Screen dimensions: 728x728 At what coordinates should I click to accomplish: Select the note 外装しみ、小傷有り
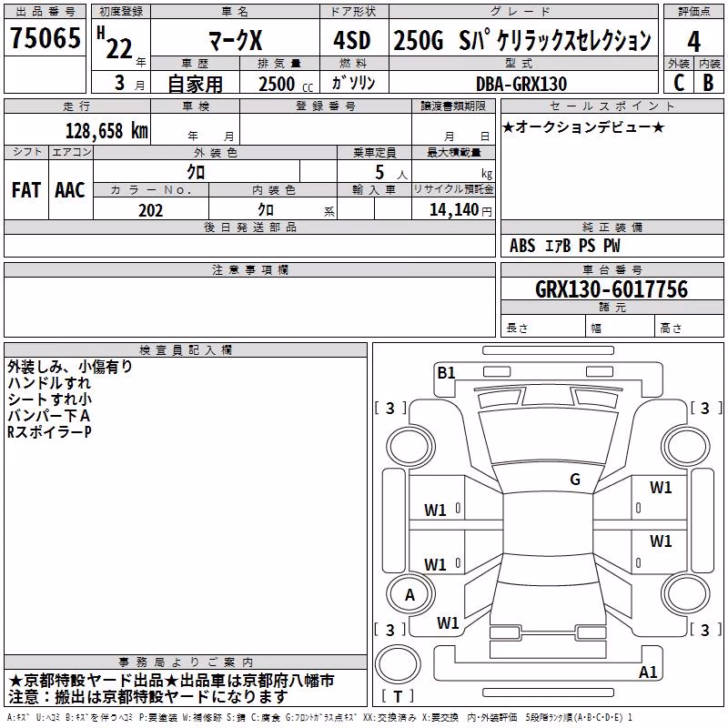(x=70, y=367)
